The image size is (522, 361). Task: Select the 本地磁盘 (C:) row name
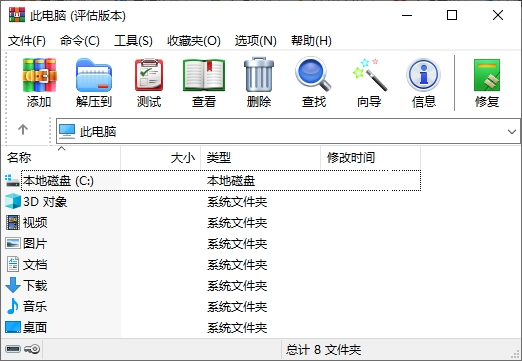coord(58,181)
